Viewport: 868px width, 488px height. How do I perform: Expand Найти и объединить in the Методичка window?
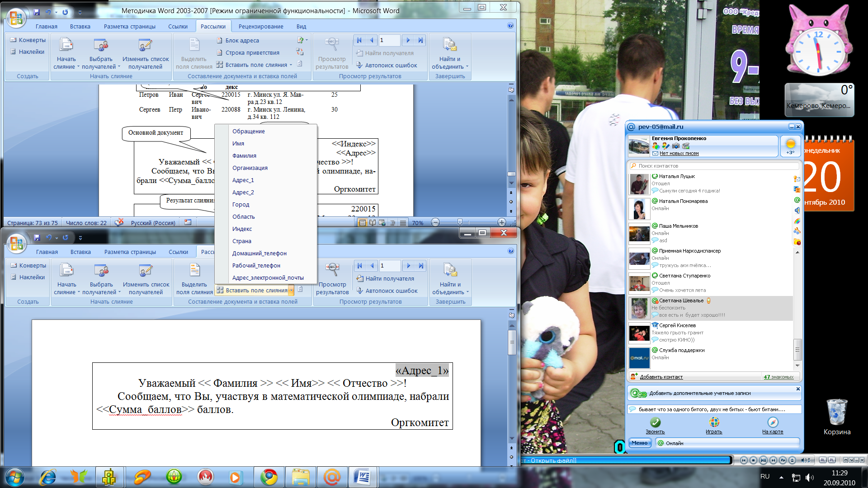(x=450, y=53)
